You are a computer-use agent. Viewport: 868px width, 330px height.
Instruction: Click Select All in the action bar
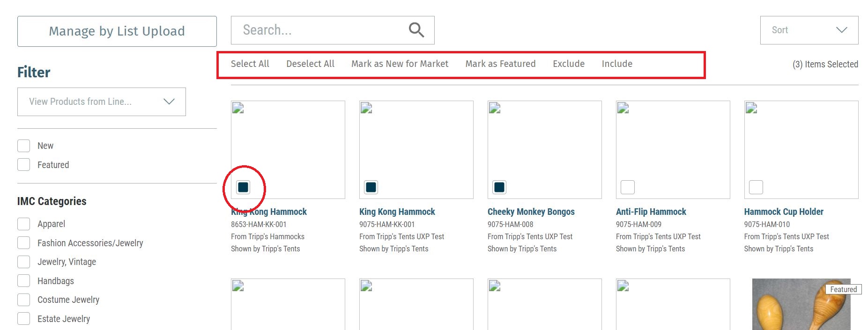(x=250, y=64)
